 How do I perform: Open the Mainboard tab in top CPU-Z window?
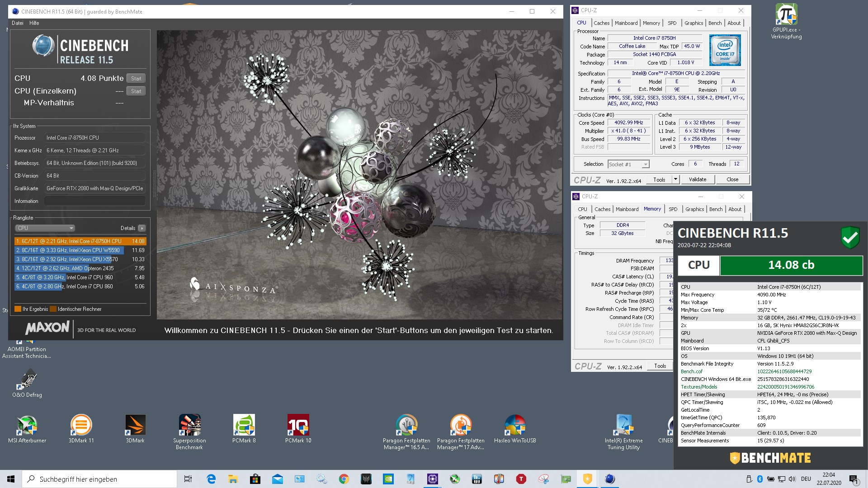tap(626, 23)
